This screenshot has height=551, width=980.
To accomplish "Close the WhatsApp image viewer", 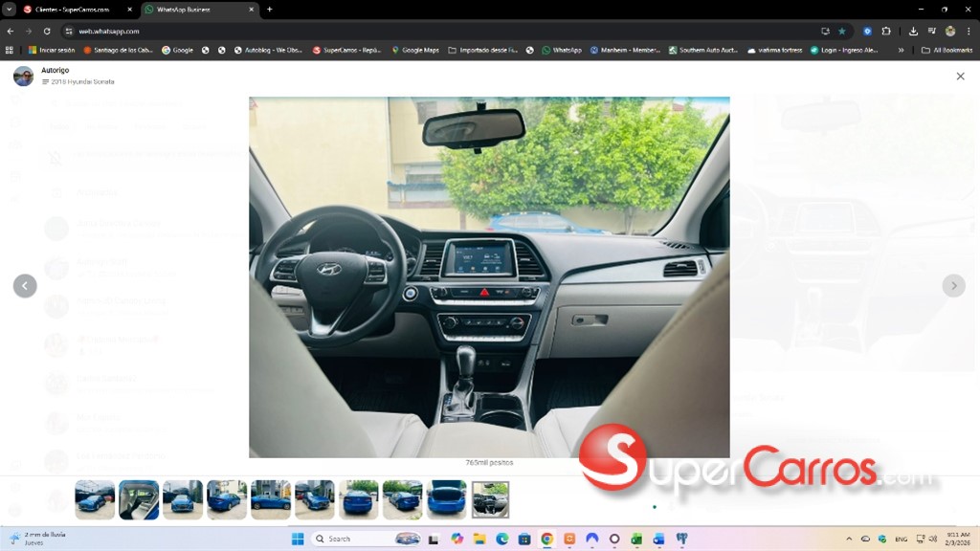I will (960, 77).
